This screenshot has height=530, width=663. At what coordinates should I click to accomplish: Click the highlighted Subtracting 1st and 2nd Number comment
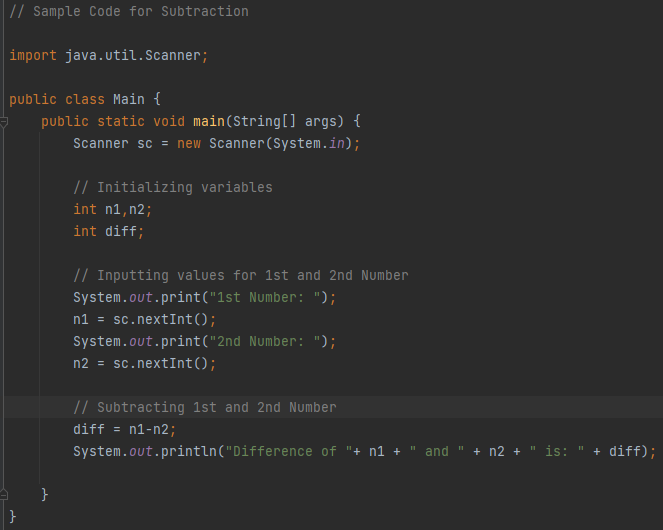205,407
